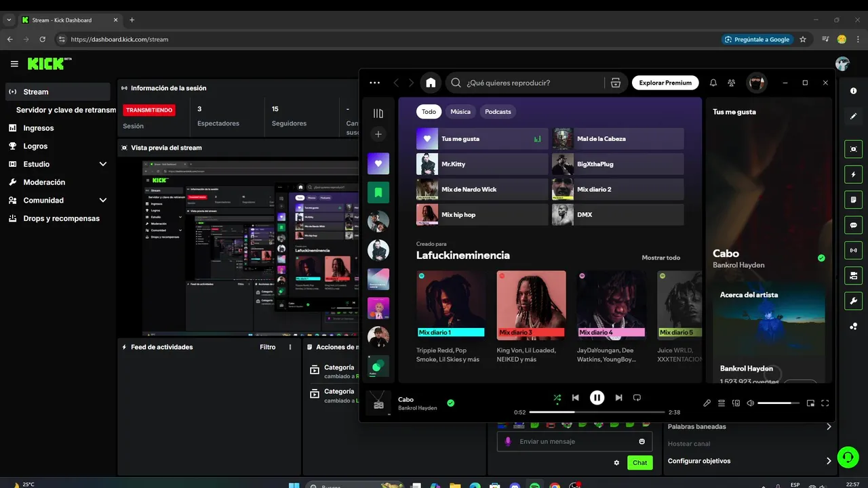Pause the Spotify track

(597, 398)
